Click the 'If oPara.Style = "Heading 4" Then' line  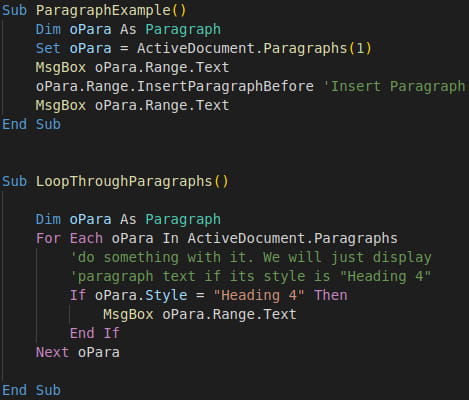pyautogui.click(x=209, y=295)
